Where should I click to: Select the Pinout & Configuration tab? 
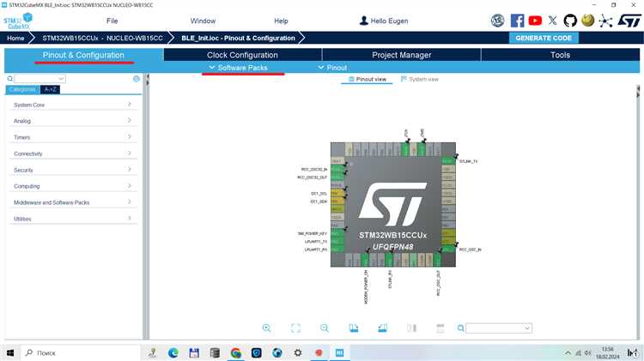click(83, 55)
